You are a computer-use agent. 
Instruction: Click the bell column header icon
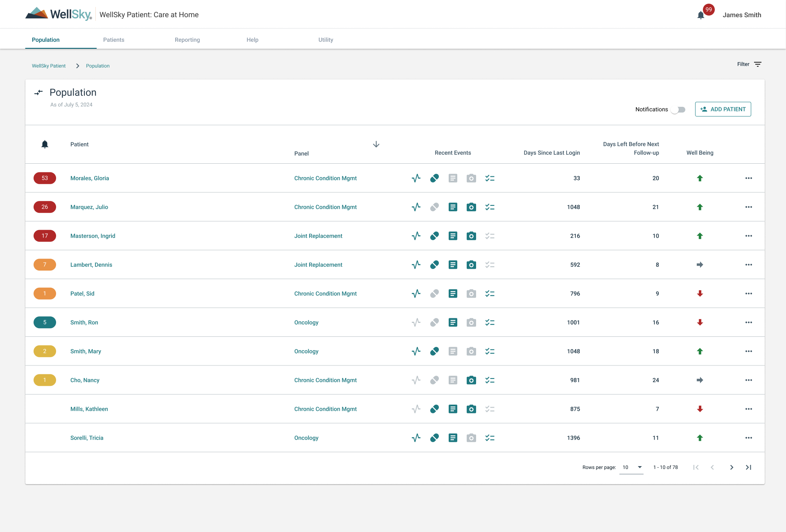pyautogui.click(x=45, y=144)
